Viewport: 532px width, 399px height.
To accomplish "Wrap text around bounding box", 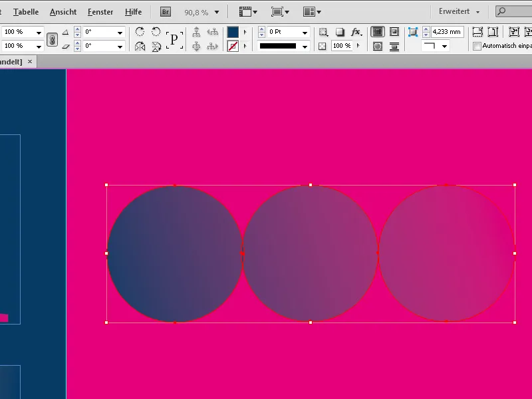I will click(394, 32).
